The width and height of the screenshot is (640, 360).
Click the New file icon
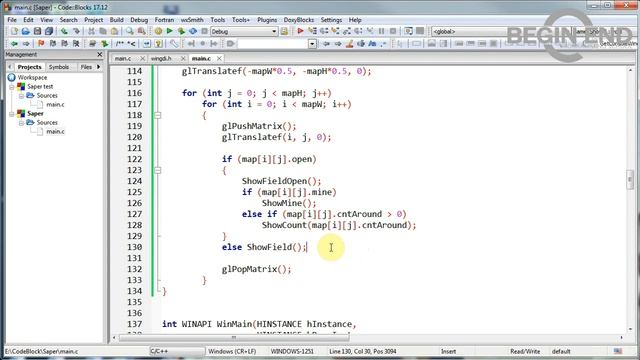tap(14, 31)
